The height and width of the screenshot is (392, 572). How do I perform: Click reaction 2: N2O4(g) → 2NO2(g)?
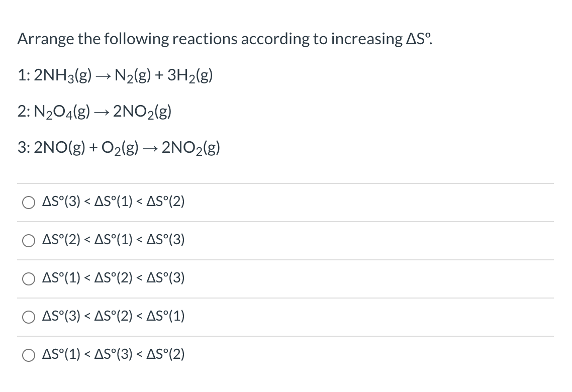pyautogui.click(x=94, y=112)
